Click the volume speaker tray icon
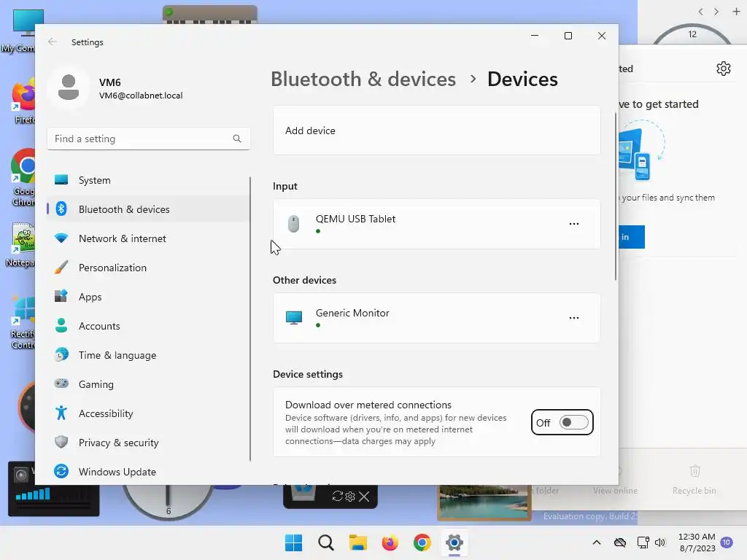747x560 pixels. click(659, 542)
